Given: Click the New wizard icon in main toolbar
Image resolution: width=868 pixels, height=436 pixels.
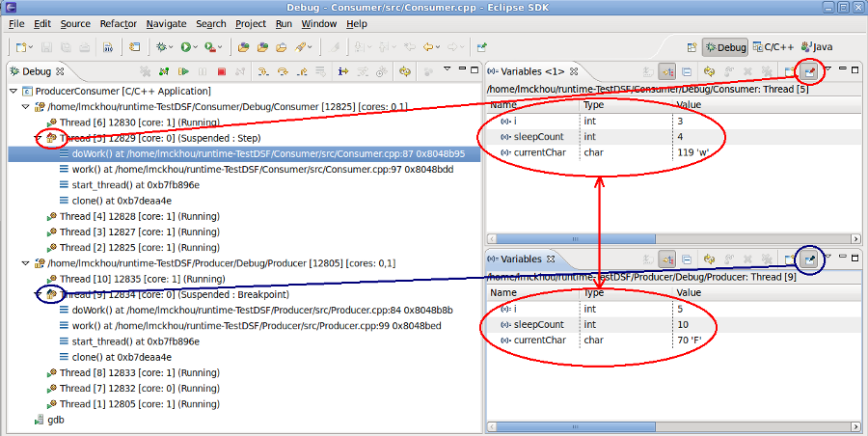Looking at the screenshot, I should click(21, 47).
